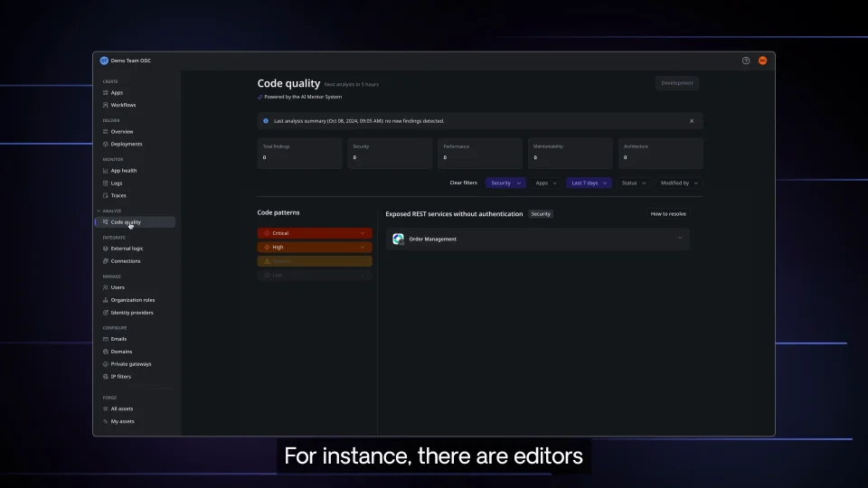Expand the Critical code patterns group
The height and width of the screenshot is (488, 868).
click(315, 233)
